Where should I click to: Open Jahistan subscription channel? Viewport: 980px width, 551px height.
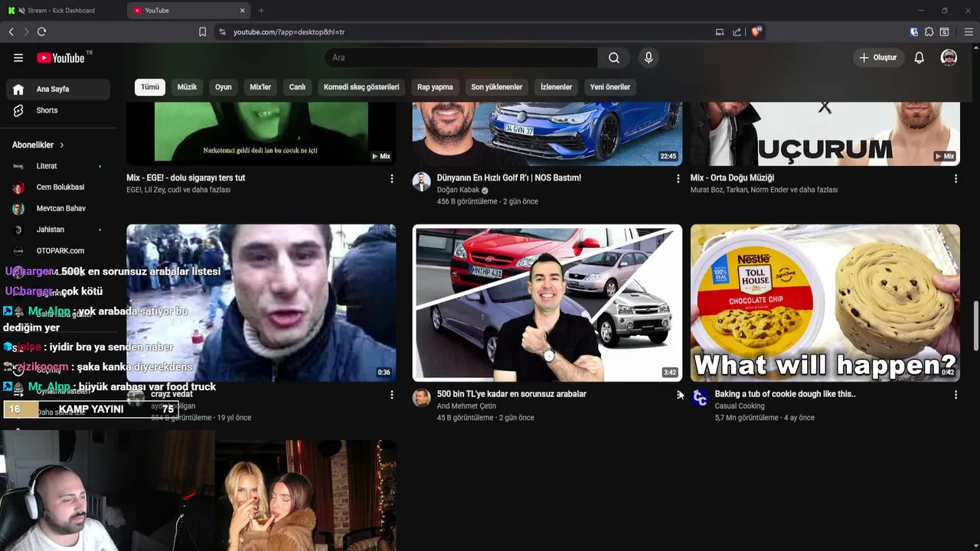[58, 230]
